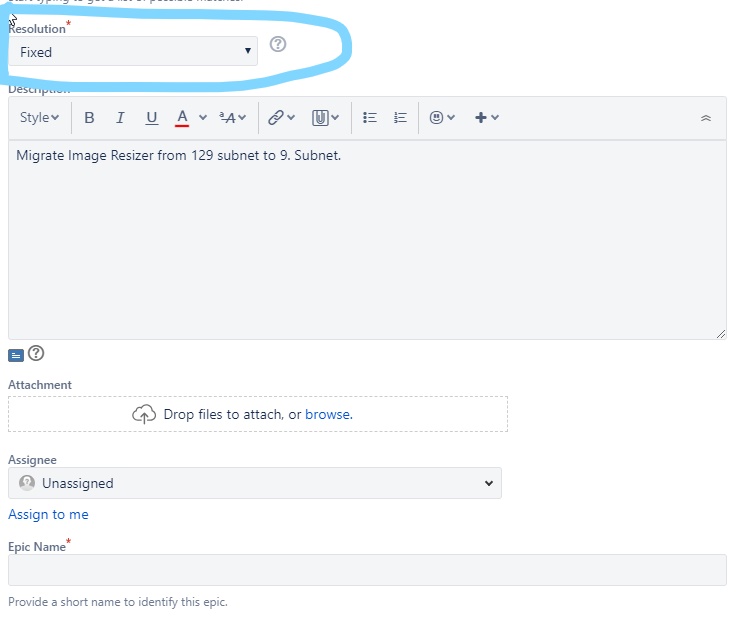Open the Resolution dropdown set to Fixed

133,51
